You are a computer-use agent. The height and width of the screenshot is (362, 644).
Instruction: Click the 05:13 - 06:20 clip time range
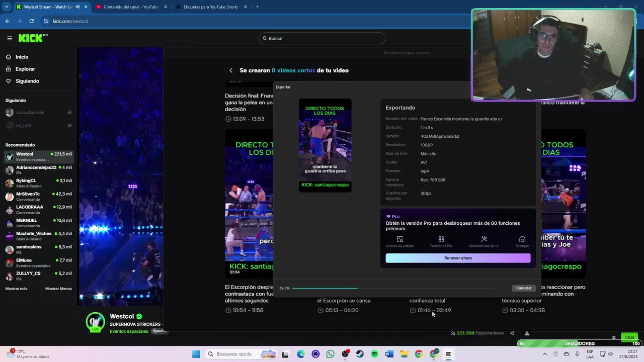(x=342, y=310)
